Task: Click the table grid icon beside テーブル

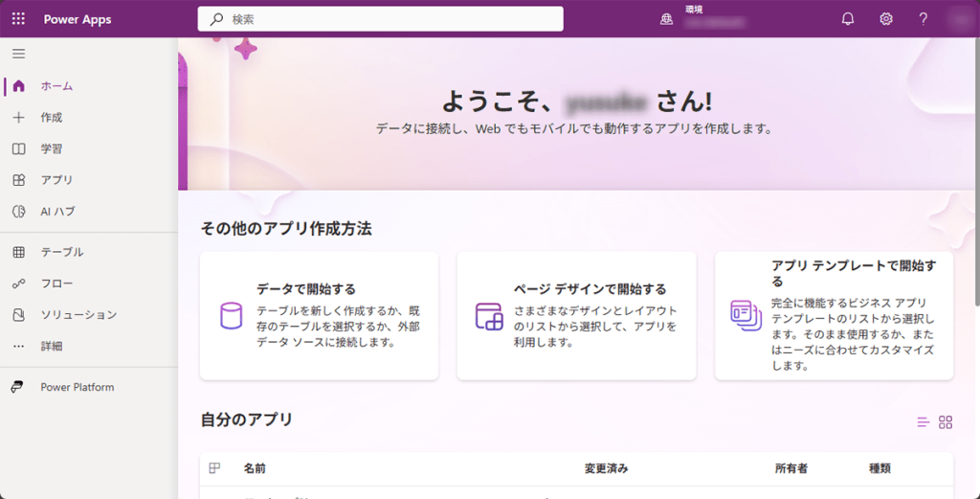Action: (19, 252)
